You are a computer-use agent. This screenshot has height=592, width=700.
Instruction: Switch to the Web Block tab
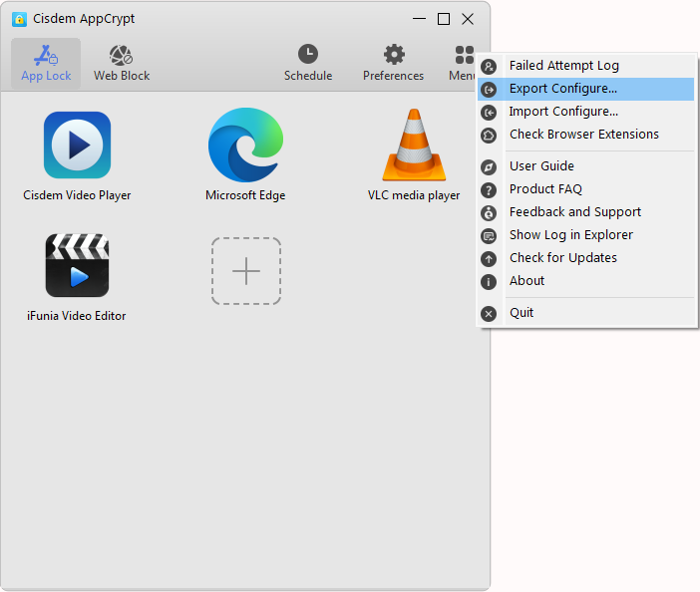tap(121, 64)
